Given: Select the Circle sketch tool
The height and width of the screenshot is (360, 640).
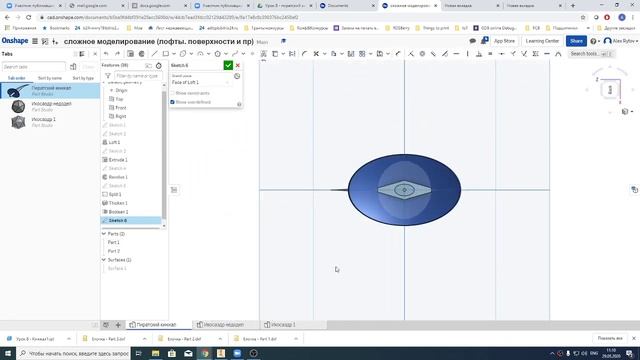Looking at the screenshot, I should coord(183,54).
